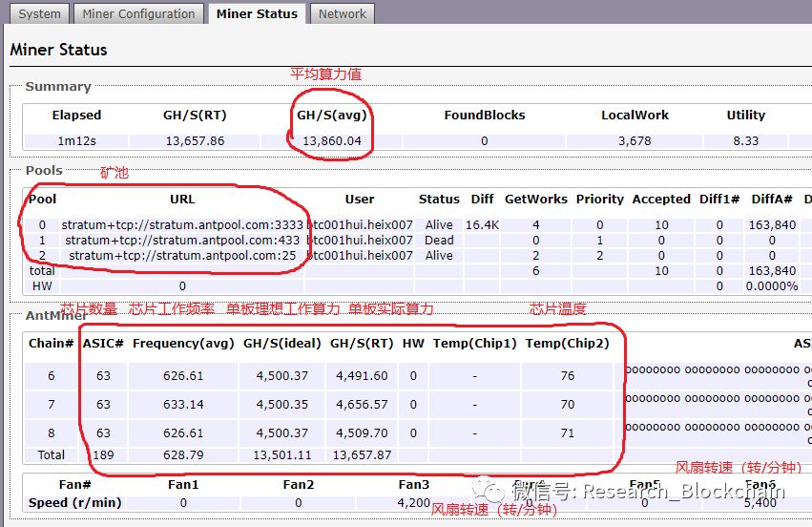812x527 pixels.
Task: Click the Elapsed time value 1m12s
Action: pyautogui.click(x=76, y=140)
